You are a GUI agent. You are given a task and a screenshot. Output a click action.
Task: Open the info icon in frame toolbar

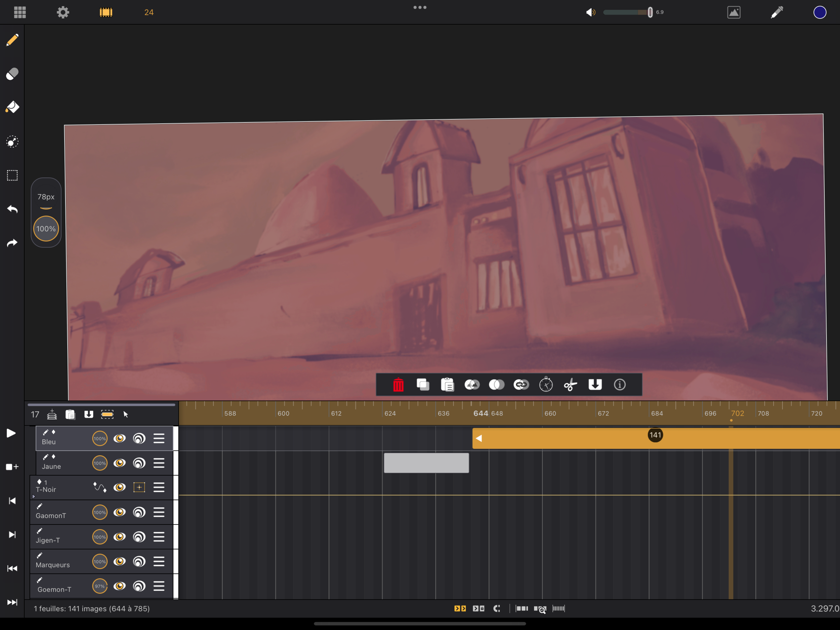tap(619, 385)
